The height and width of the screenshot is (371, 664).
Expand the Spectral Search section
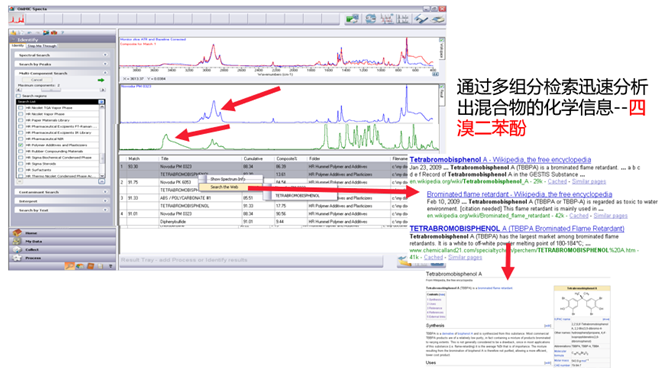click(x=62, y=55)
